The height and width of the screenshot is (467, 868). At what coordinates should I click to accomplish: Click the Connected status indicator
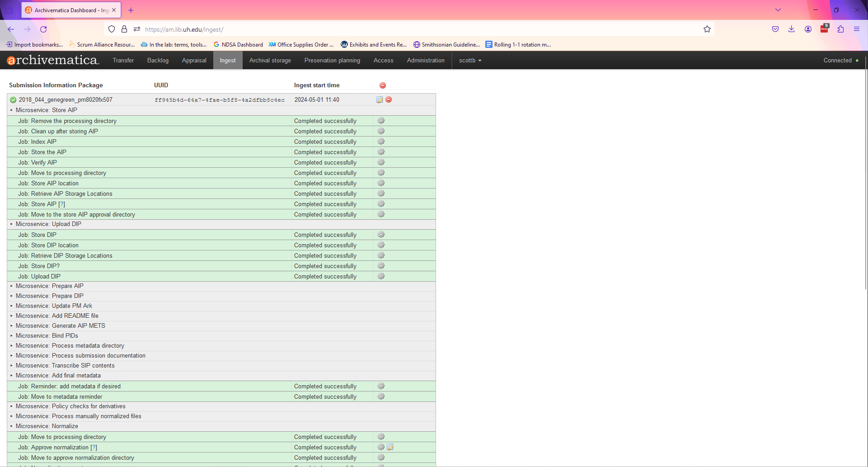[841, 60]
